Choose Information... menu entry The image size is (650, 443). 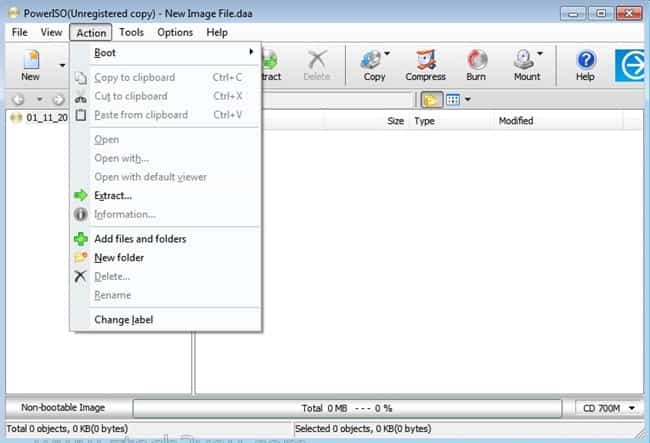point(166,214)
